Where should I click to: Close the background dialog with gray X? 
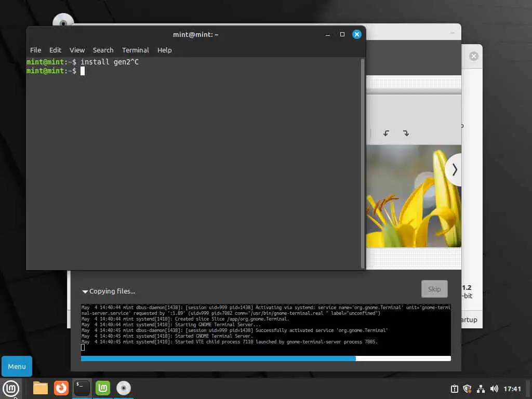pos(474,56)
